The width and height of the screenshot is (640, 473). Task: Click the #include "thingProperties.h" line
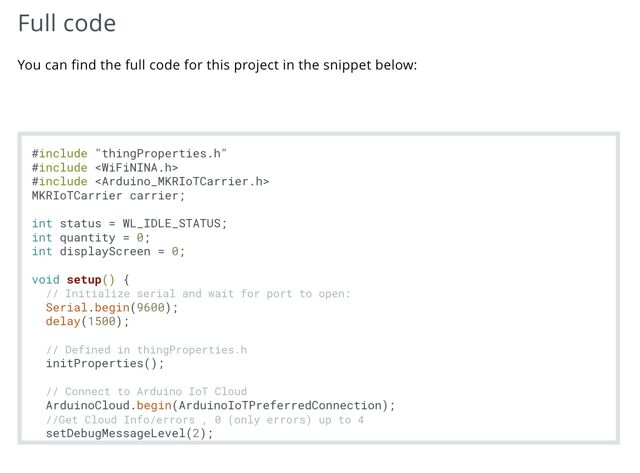click(130, 154)
